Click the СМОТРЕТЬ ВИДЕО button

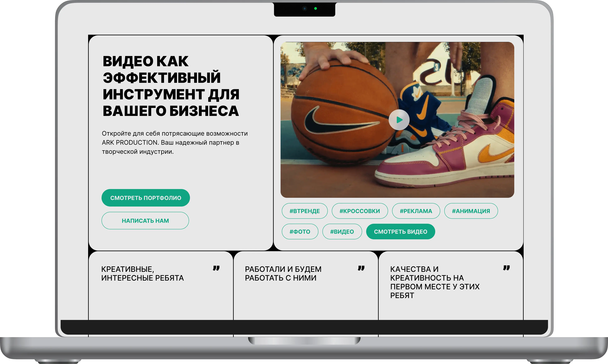(401, 232)
